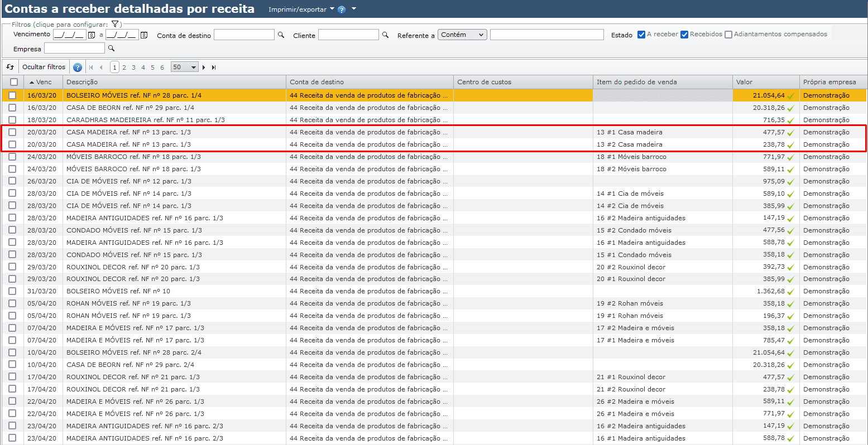Viewport: 868px width, 445px height.
Task: Click the green check beside value 196,37
Action: (790, 316)
